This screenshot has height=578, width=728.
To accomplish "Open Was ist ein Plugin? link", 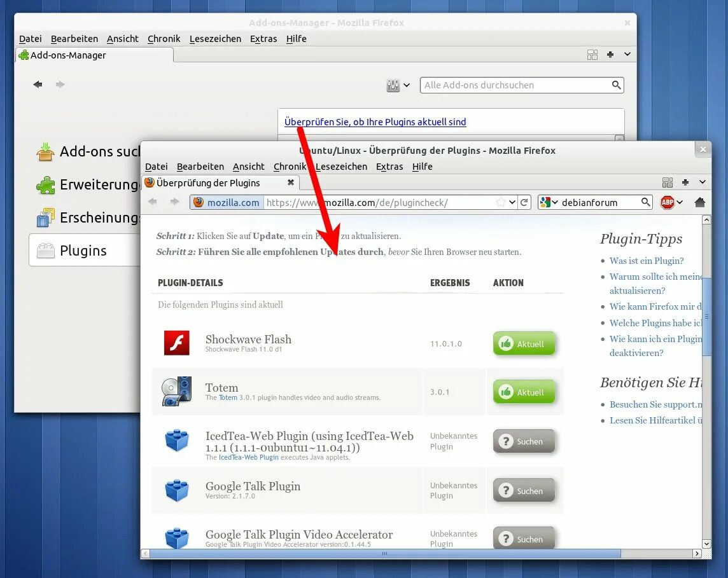I will click(647, 261).
